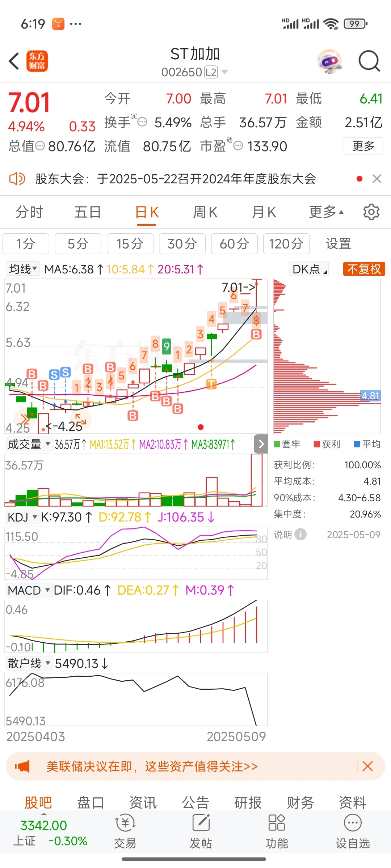391x868 pixels.
Task: Tap the 说明 info icon
Action: [300, 534]
